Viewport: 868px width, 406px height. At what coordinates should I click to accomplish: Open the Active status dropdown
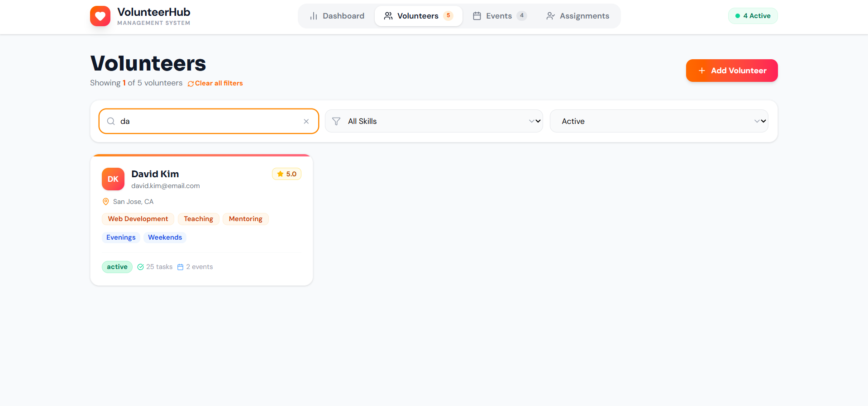[x=658, y=121]
